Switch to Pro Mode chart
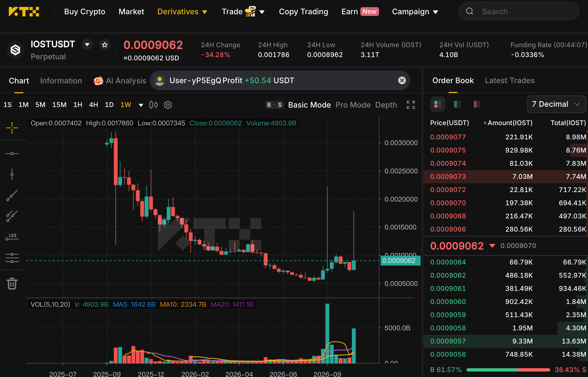The image size is (588, 377). point(353,105)
